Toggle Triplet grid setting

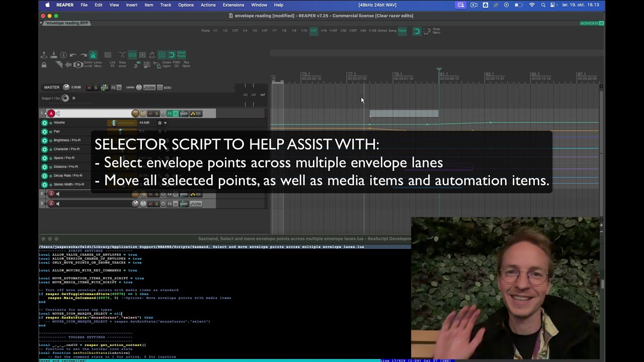point(402,30)
